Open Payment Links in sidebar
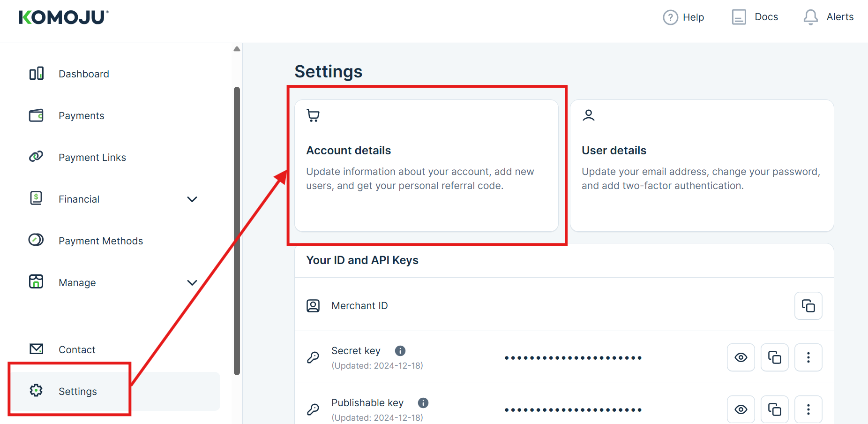Image resolution: width=868 pixels, height=424 pixels. tap(92, 158)
